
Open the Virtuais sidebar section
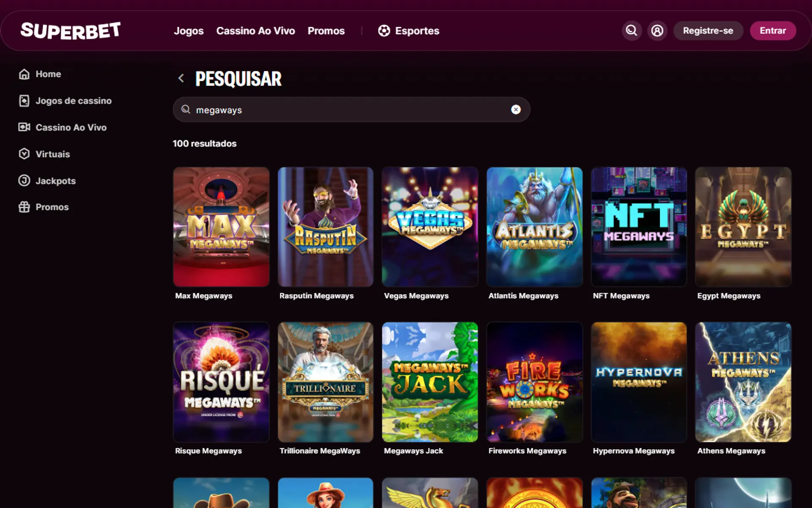52,154
